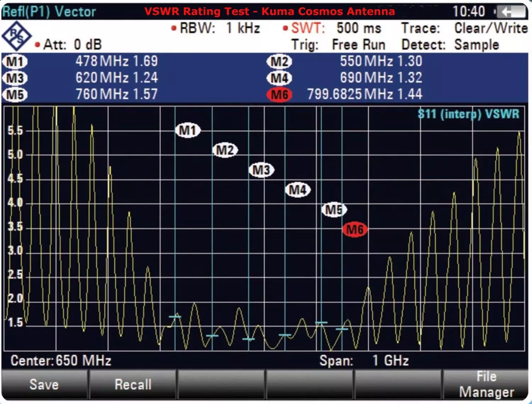
Task: Click the 10:40 clock display
Action: (x=469, y=12)
